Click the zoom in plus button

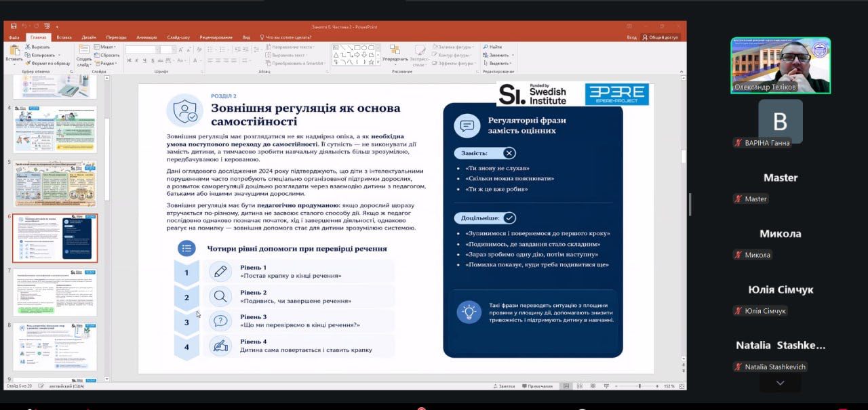pos(656,386)
